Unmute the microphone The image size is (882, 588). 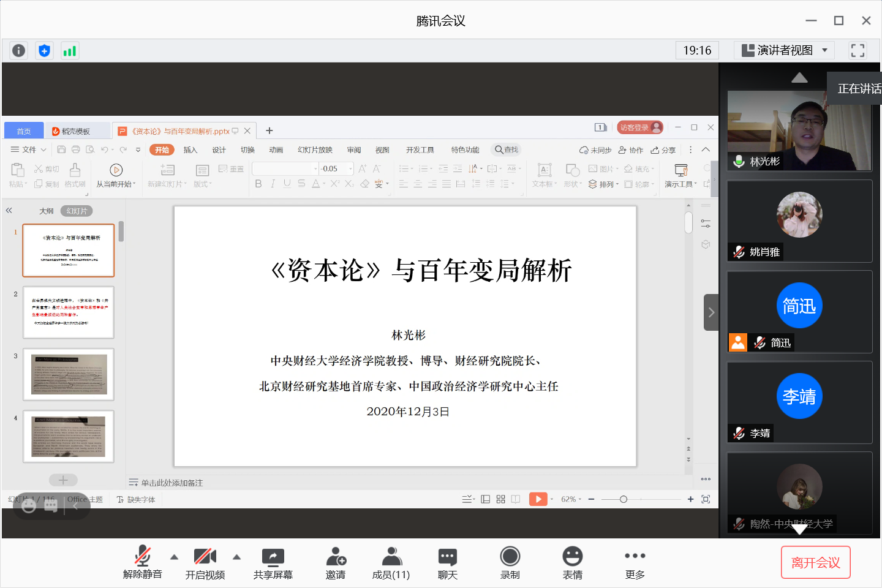pos(142,563)
